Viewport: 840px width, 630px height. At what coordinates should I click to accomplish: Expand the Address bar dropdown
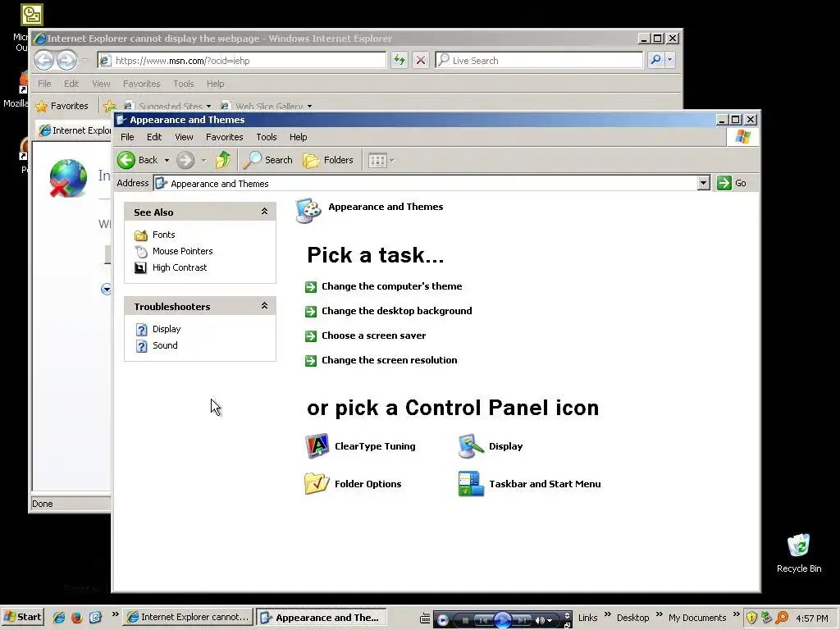point(703,183)
